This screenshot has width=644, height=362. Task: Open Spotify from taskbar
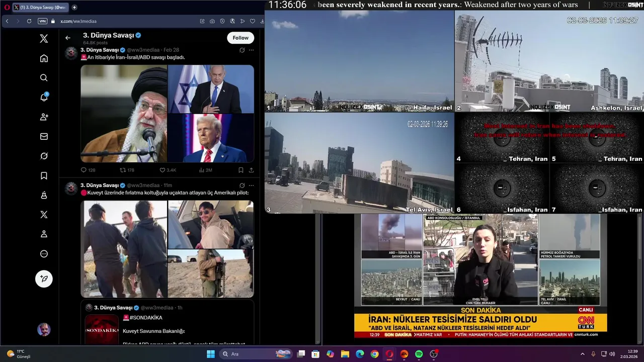419,354
